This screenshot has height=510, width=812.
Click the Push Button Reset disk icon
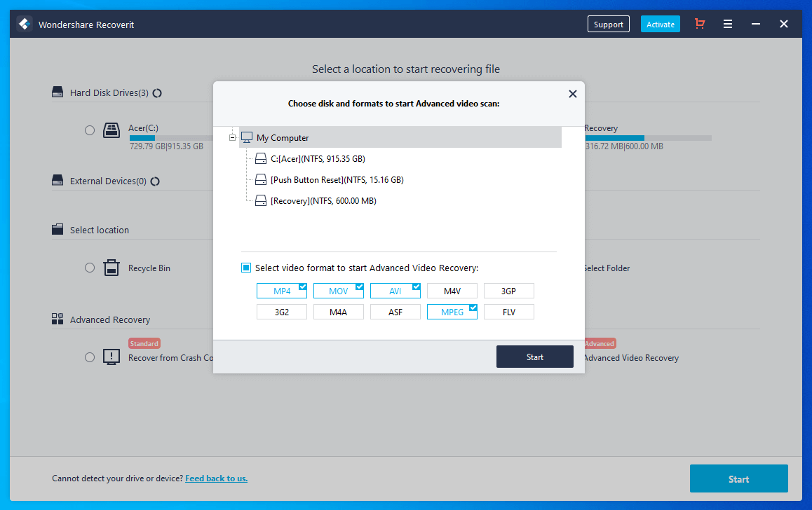(x=261, y=179)
